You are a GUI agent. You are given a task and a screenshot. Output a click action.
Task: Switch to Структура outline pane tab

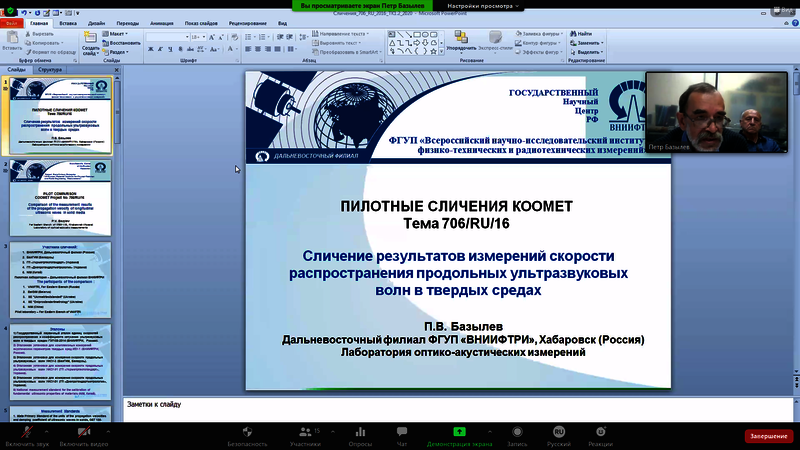point(49,70)
